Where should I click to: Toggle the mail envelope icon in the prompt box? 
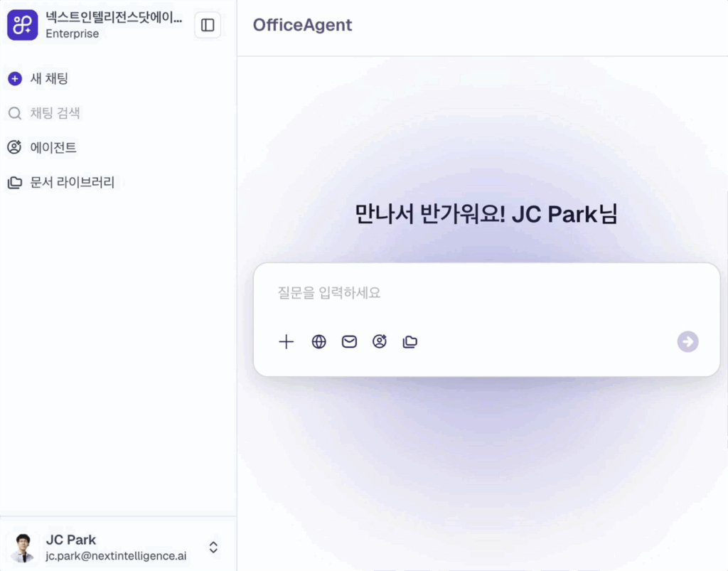[349, 342]
